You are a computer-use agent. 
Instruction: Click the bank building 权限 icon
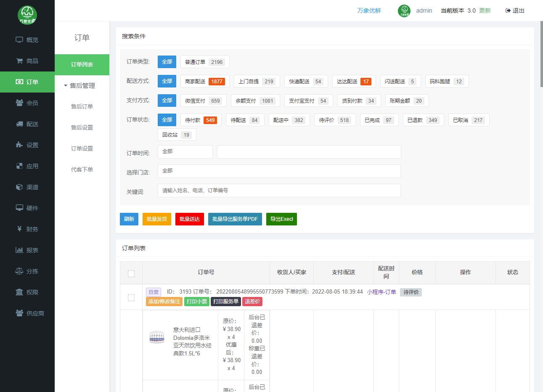(x=19, y=292)
